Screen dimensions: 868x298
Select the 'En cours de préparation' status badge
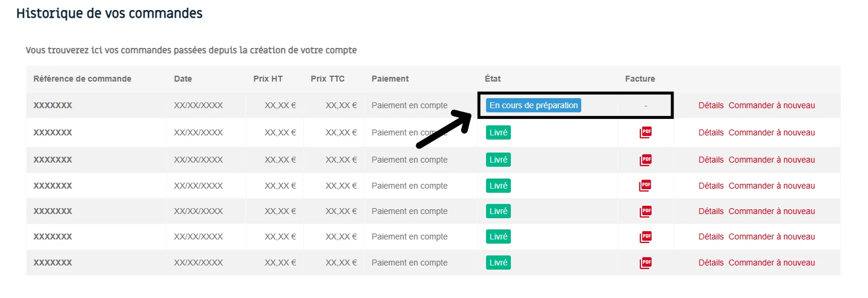(533, 105)
